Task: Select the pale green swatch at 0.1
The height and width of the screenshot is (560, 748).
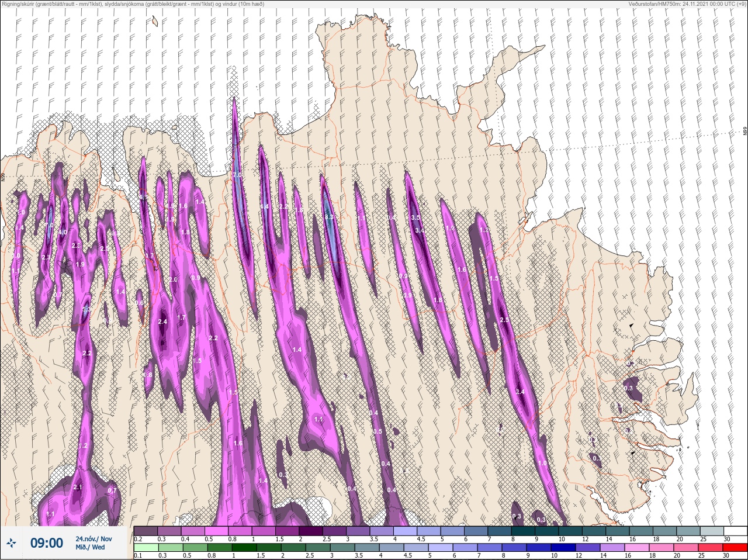Action: tap(146, 548)
